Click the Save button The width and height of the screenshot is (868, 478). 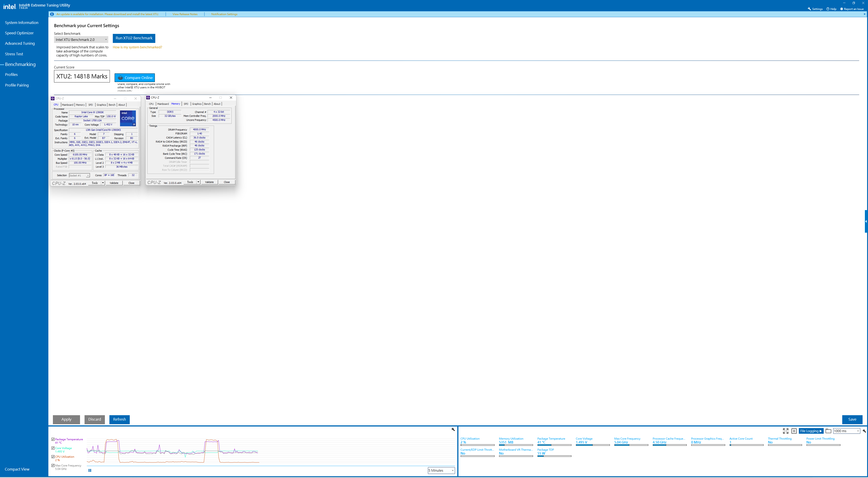(x=852, y=419)
